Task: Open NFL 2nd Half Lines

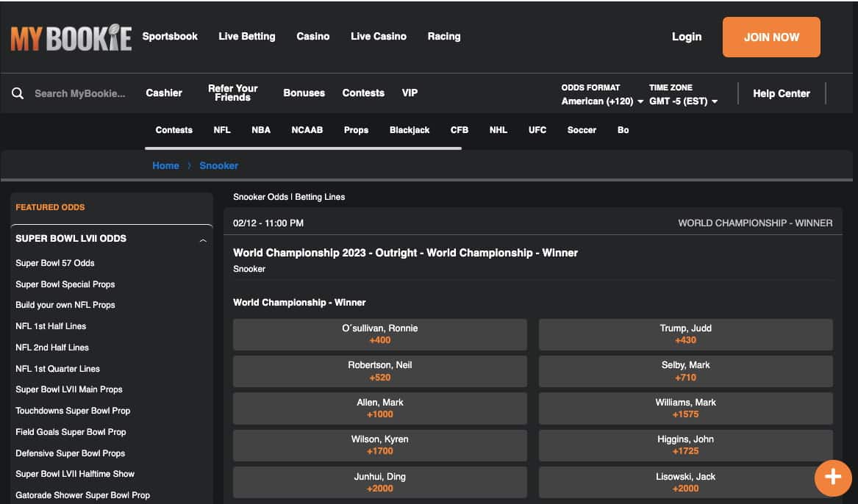Action: pyautogui.click(x=52, y=348)
